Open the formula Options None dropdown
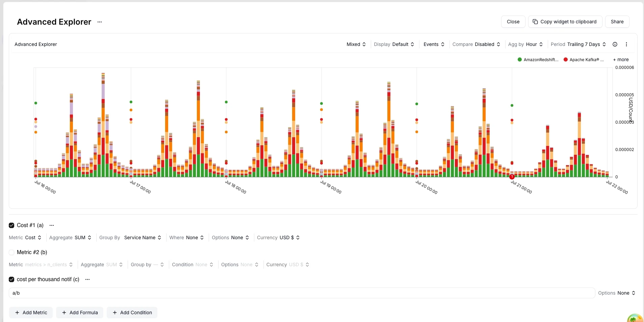Image resolution: width=644 pixels, height=322 pixels. coord(617,293)
